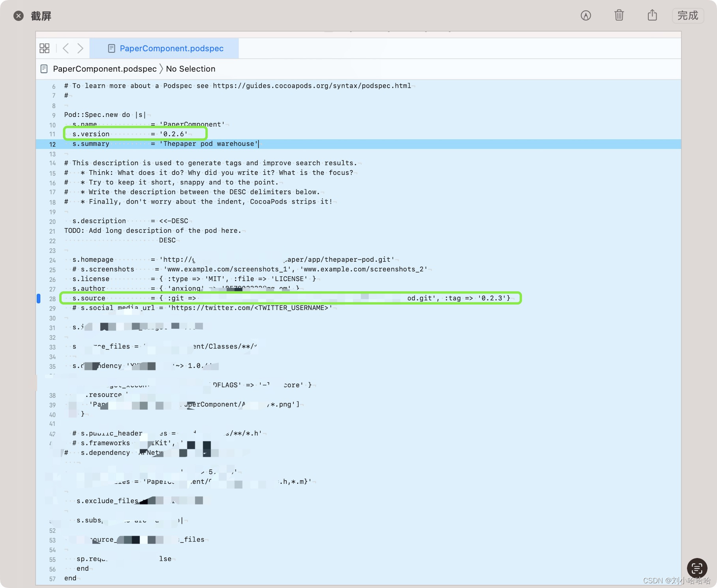Click the 完成 done button

click(688, 15)
